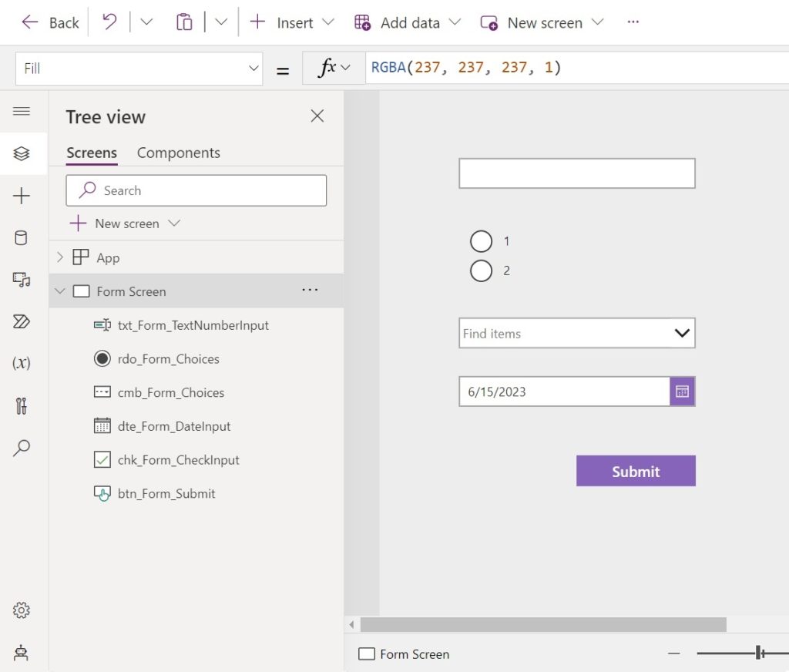The width and height of the screenshot is (789, 672).
Task: Open the Media pane icon in sidebar
Action: (x=22, y=280)
